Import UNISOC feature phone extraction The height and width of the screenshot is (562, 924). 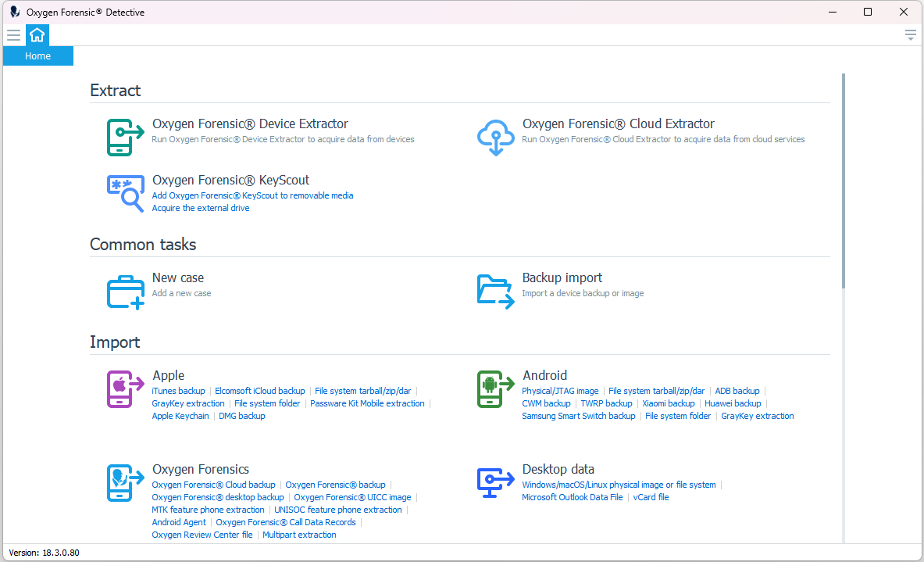[337, 510]
